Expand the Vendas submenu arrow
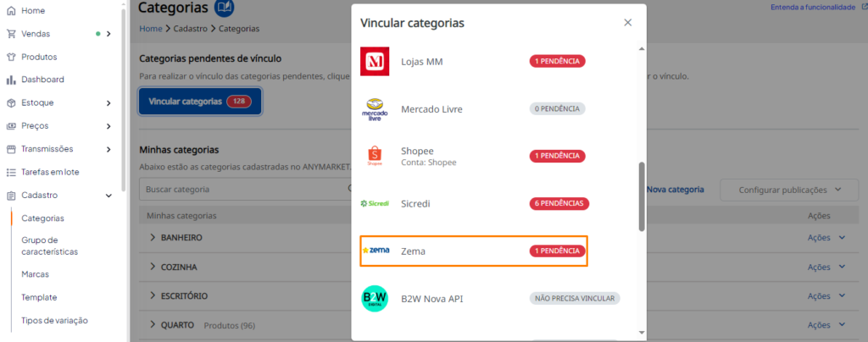868x342 pixels. [108, 34]
